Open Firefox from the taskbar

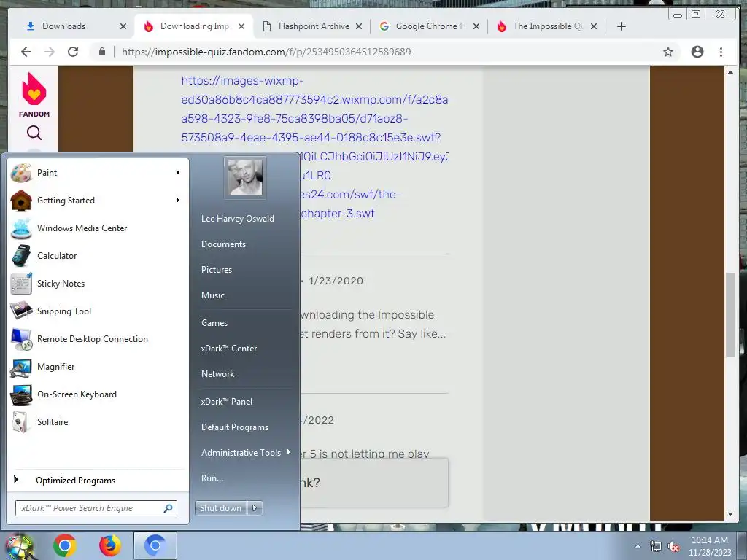[x=110, y=545]
